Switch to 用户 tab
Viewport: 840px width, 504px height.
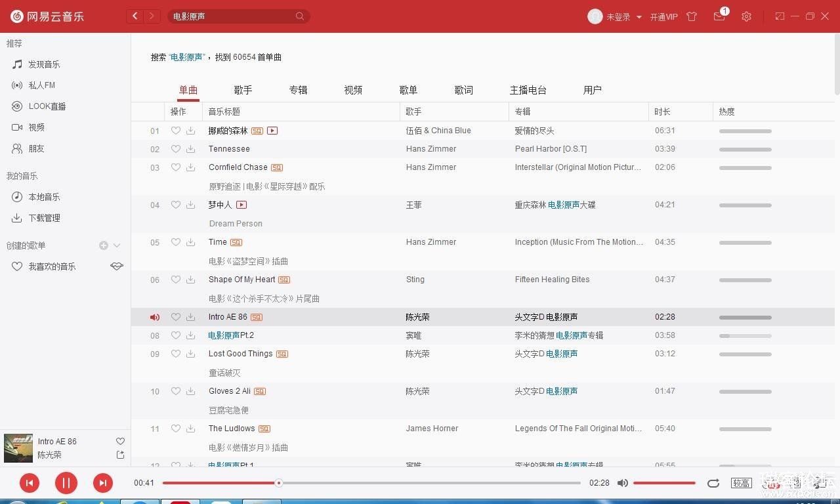[x=592, y=90]
